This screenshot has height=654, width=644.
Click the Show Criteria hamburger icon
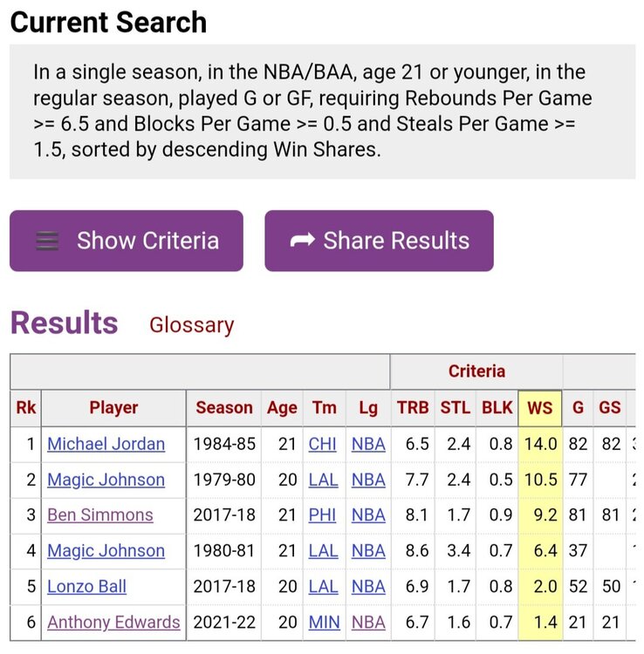[47, 242]
